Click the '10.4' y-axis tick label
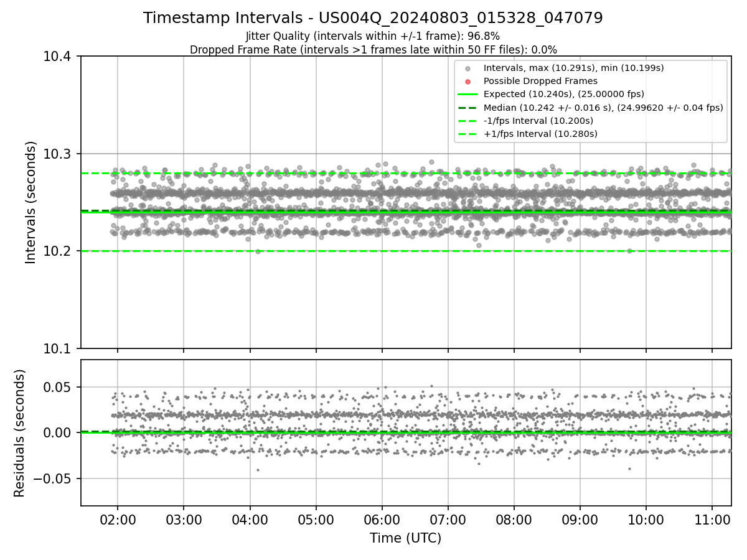747x560 pixels. click(x=57, y=57)
